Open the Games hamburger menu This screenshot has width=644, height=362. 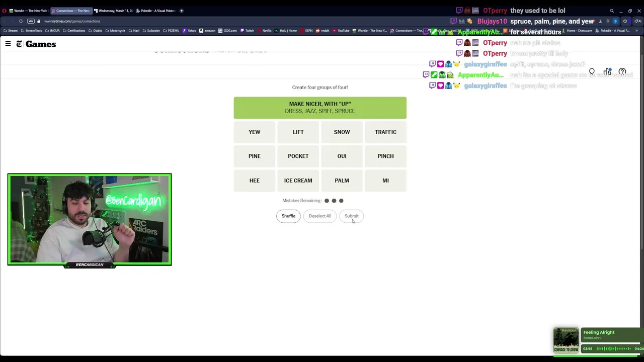click(8, 44)
